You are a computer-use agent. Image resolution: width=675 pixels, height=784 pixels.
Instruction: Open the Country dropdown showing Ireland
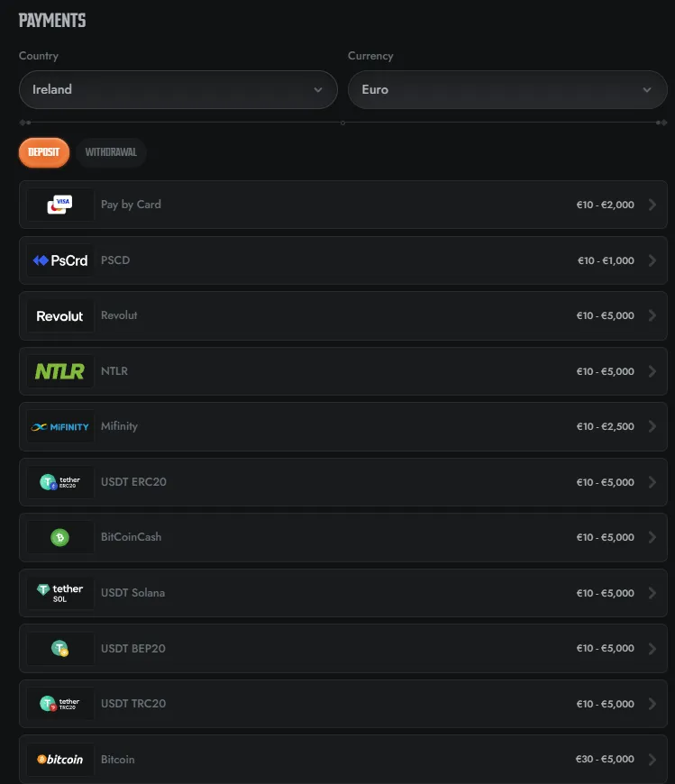pos(178,89)
